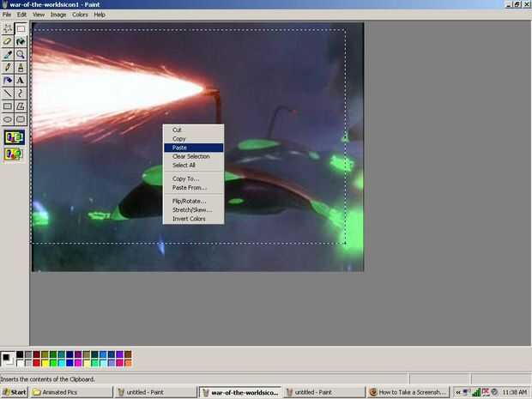Open Copy To... from context menu
This screenshot has height=399, width=532.
(x=193, y=178)
